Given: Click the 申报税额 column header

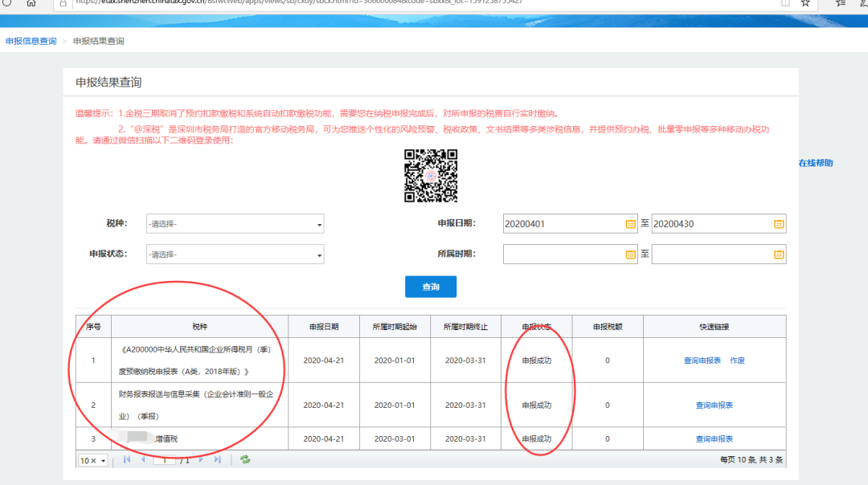Looking at the screenshot, I should 608,327.
